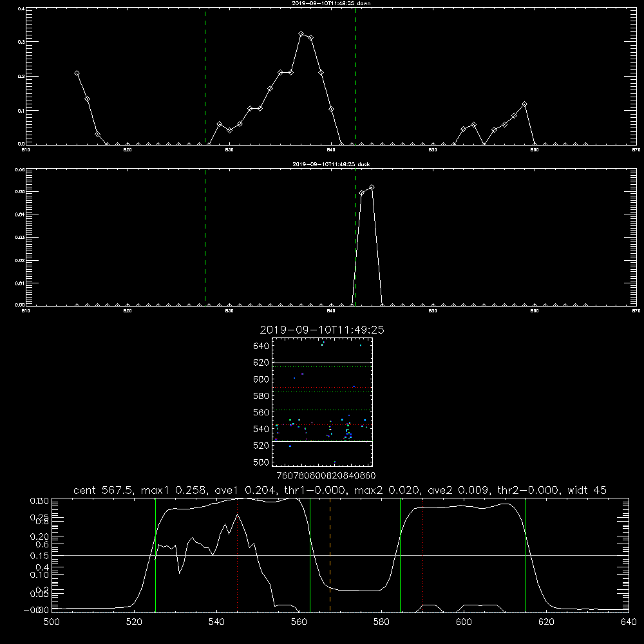
Task: Click the 'thr2-0.000' threshold text
Action: point(528,490)
